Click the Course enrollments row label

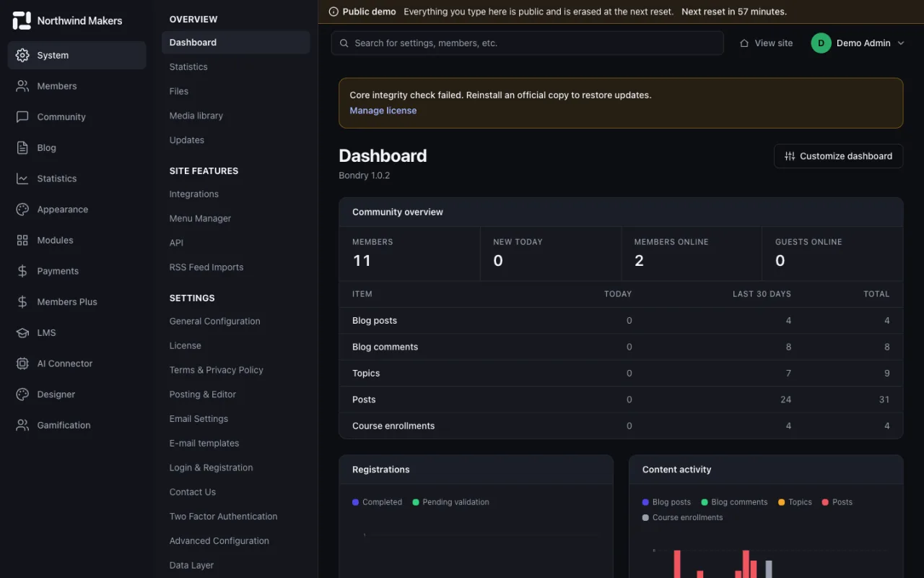coord(393,426)
